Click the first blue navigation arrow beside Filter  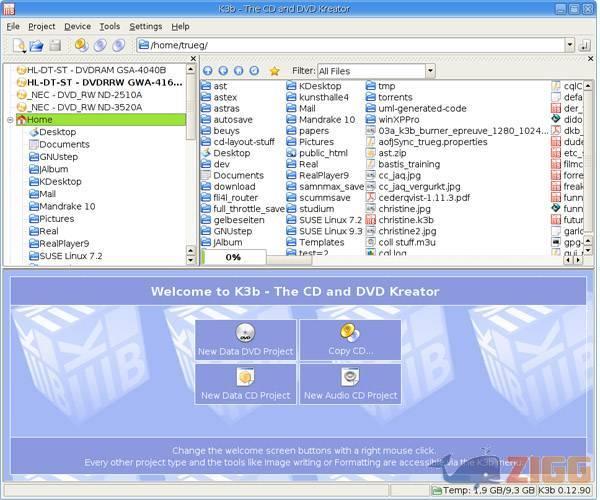tap(209, 71)
